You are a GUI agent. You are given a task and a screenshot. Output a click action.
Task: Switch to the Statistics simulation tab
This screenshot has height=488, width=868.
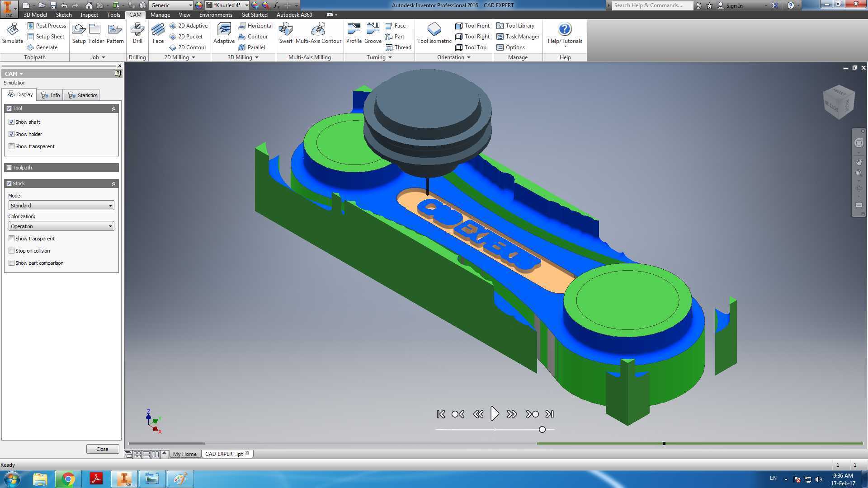[82, 95]
